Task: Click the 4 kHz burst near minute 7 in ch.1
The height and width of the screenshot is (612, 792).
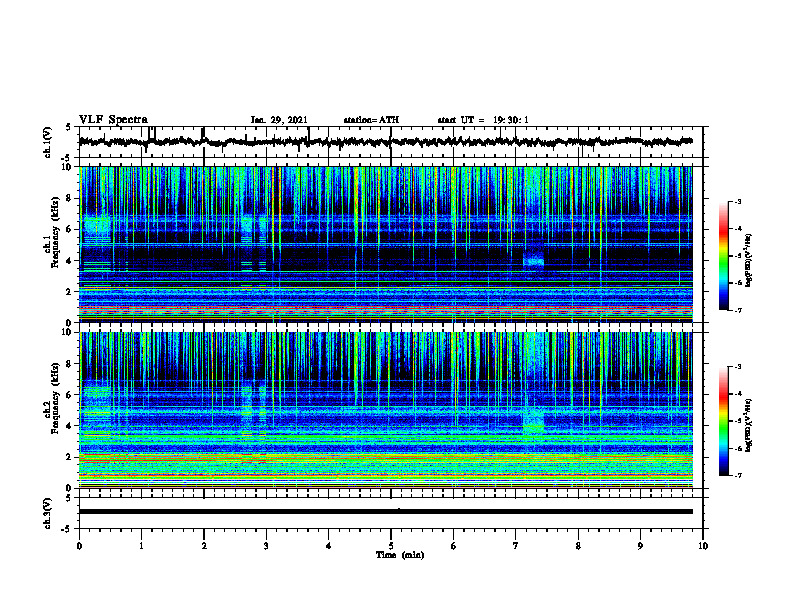Action: 533,260
